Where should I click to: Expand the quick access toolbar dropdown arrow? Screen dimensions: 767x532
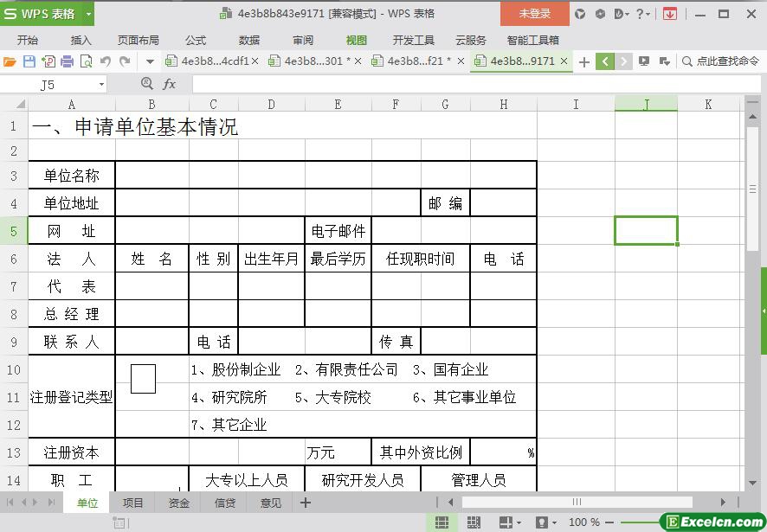(150, 62)
